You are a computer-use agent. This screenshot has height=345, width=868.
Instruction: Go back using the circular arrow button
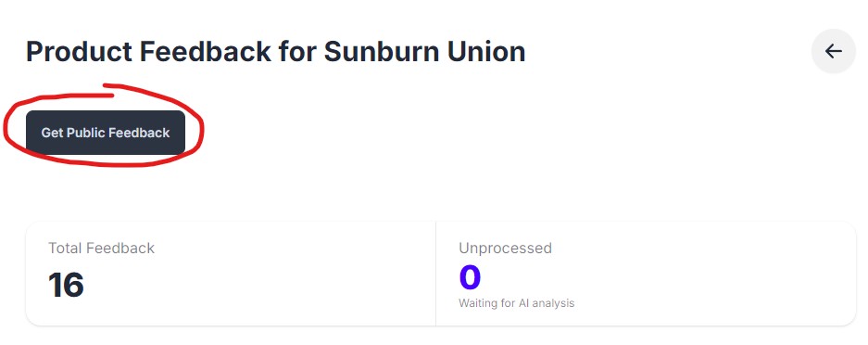coord(833,52)
